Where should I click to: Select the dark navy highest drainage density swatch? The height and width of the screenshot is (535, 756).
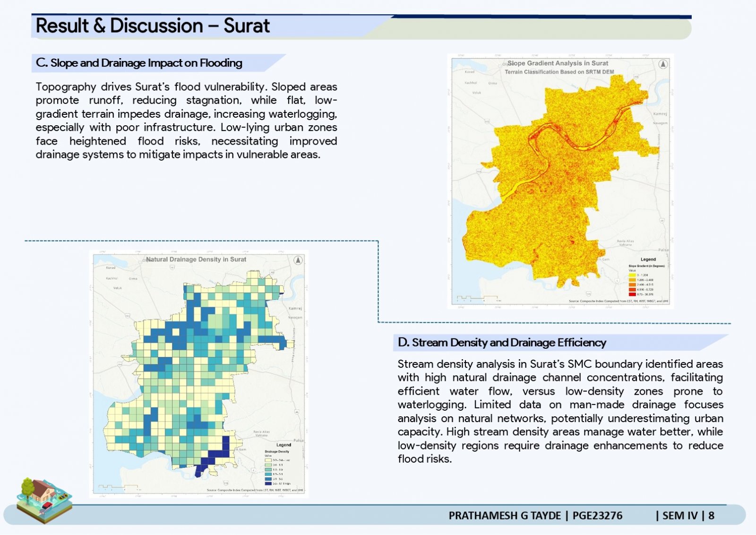point(268,483)
